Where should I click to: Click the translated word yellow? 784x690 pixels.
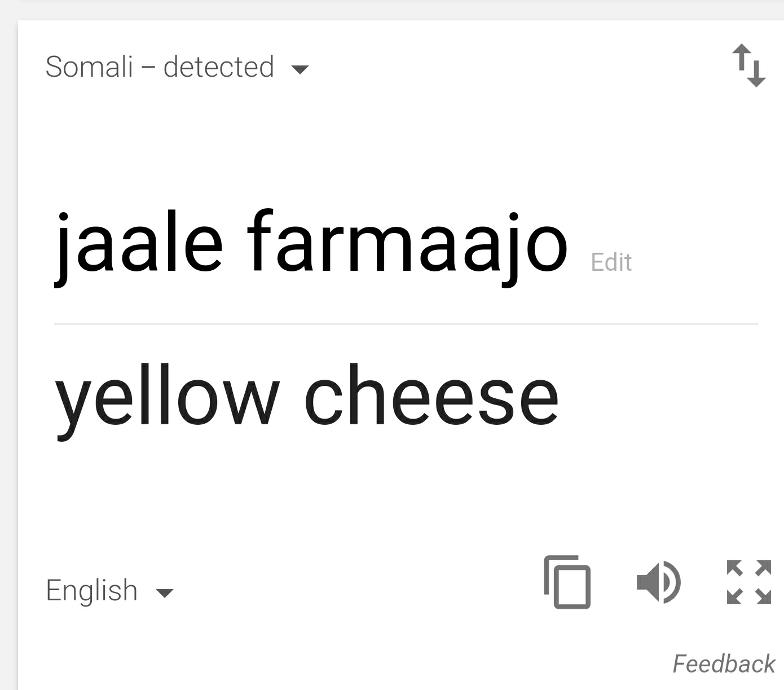click(x=168, y=399)
